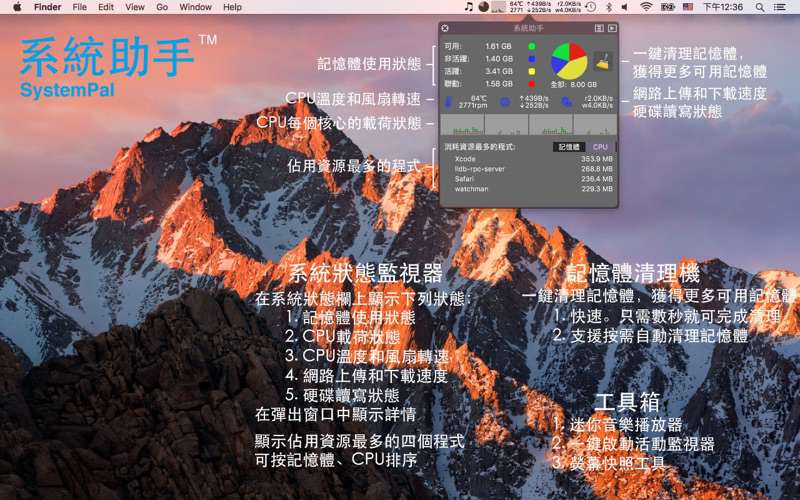This screenshot has width=800, height=500.
Task: Select the watchman process row
Action: [x=529, y=189]
